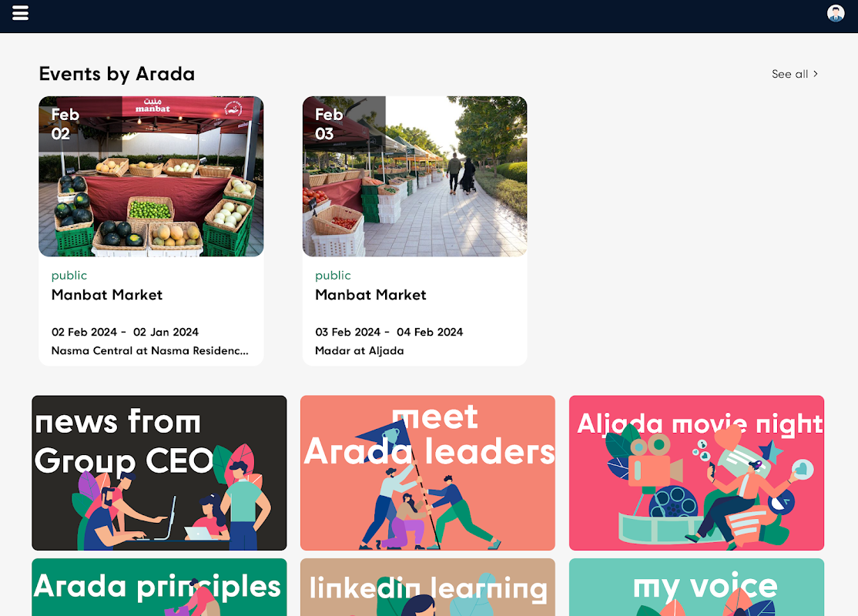Open meet Arada leaders tile

point(428,473)
